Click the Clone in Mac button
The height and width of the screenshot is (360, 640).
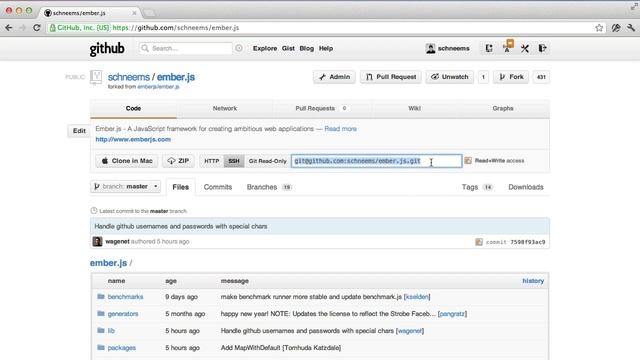click(x=127, y=161)
